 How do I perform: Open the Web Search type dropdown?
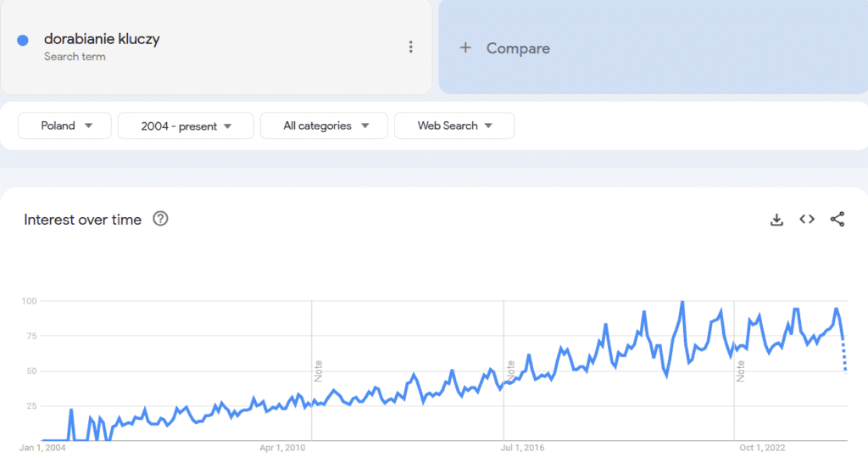coord(454,126)
